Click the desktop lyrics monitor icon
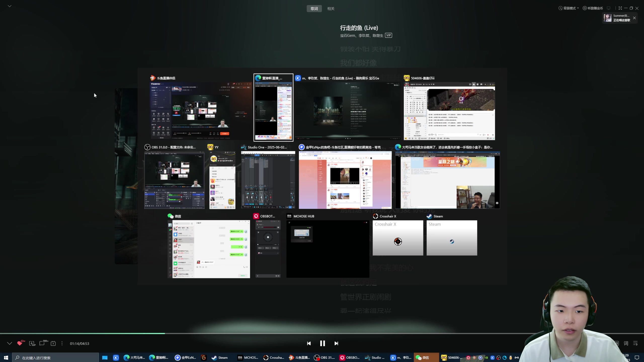This screenshot has width=644, height=362. pos(609,8)
